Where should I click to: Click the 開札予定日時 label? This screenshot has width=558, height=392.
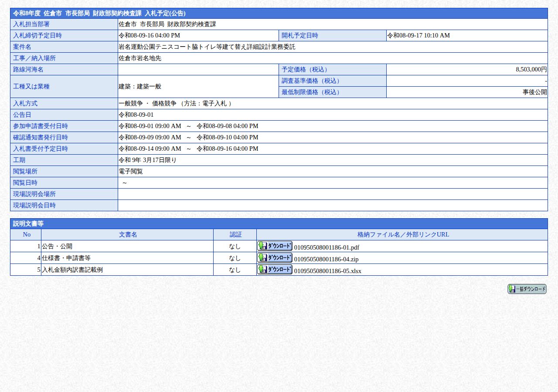[333, 35]
